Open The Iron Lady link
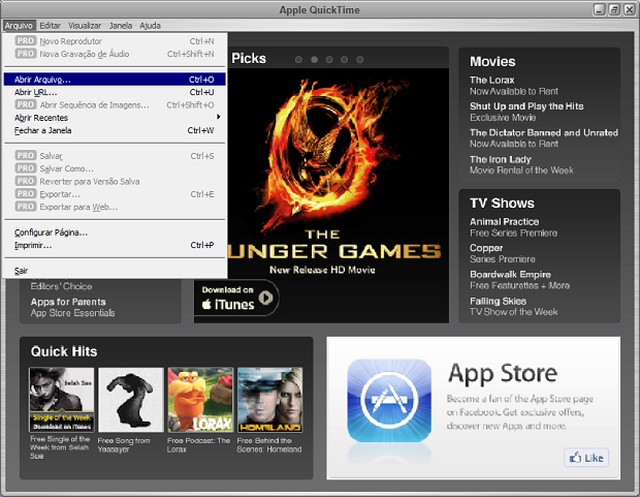Screen dimensions: 640x497 coord(500,160)
